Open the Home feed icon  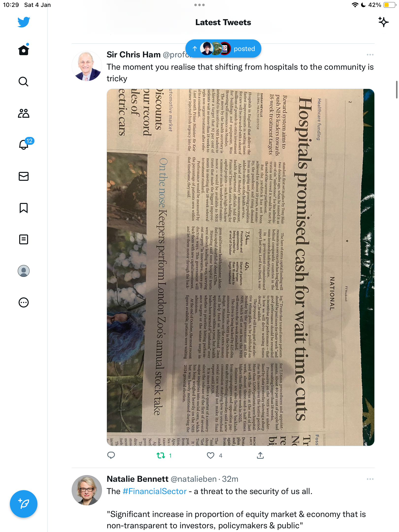tap(24, 50)
